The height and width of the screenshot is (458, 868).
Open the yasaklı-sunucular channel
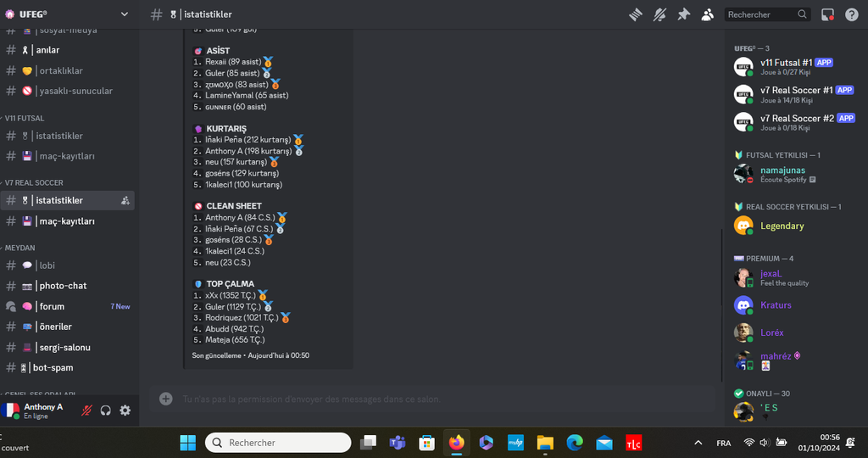(x=67, y=91)
